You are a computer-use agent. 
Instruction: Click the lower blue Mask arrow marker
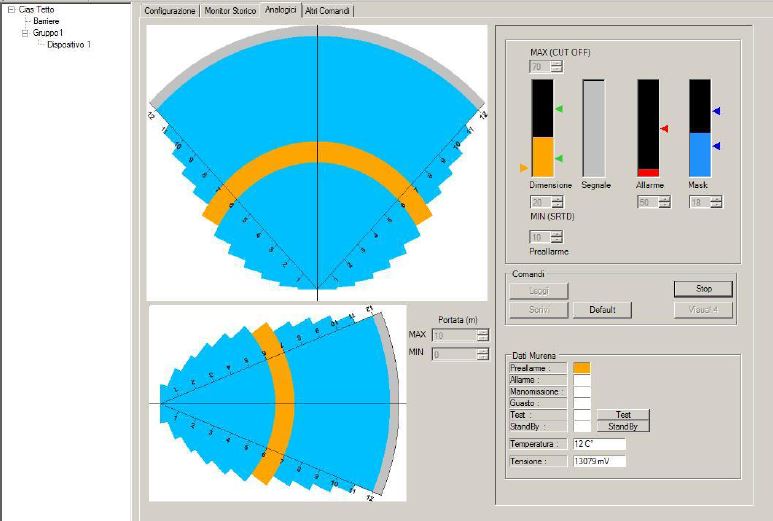[716, 146]
